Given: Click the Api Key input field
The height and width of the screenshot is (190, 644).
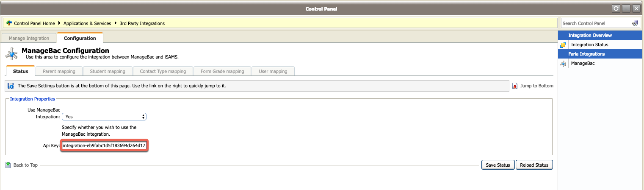Looking at the screenshot, I should click(x=104, y=145).
